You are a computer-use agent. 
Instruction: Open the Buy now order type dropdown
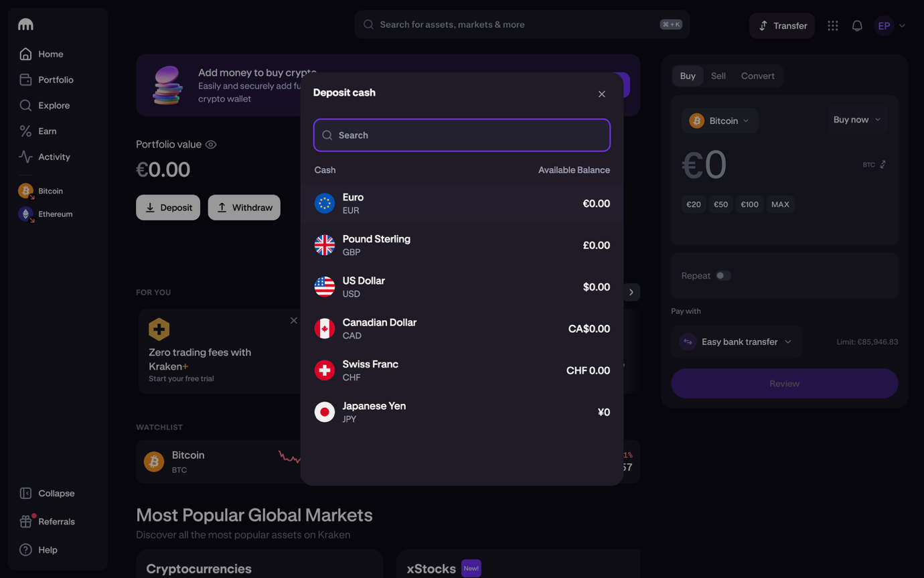pos(857,120)
